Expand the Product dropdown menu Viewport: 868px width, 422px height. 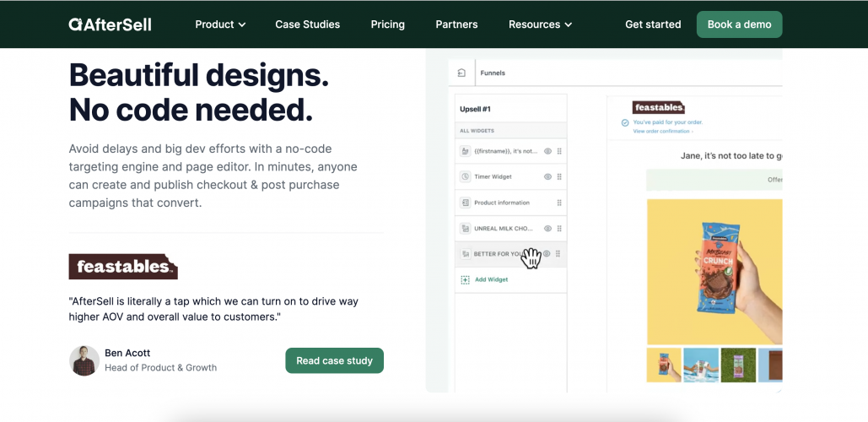(x=220, y=24)
